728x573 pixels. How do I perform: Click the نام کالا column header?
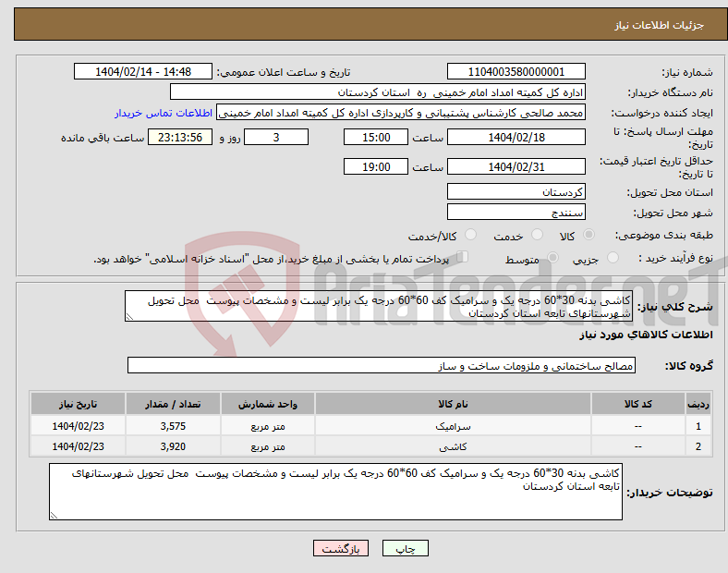[453, 404]
